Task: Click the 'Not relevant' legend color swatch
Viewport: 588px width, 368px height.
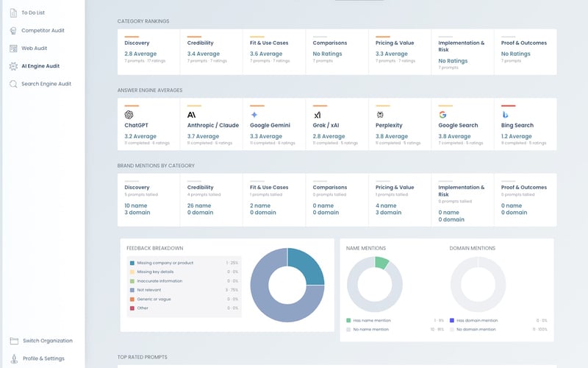Action: (132, 290)
